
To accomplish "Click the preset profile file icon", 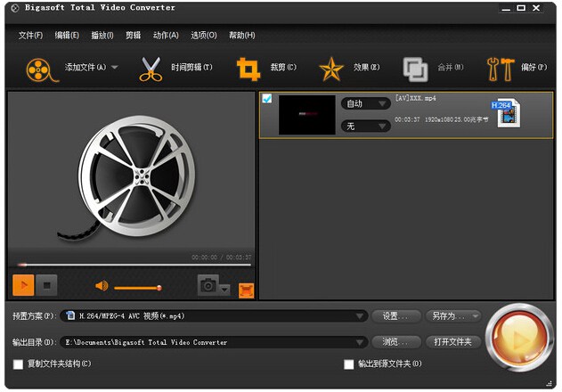I will (x=70, y=315).
